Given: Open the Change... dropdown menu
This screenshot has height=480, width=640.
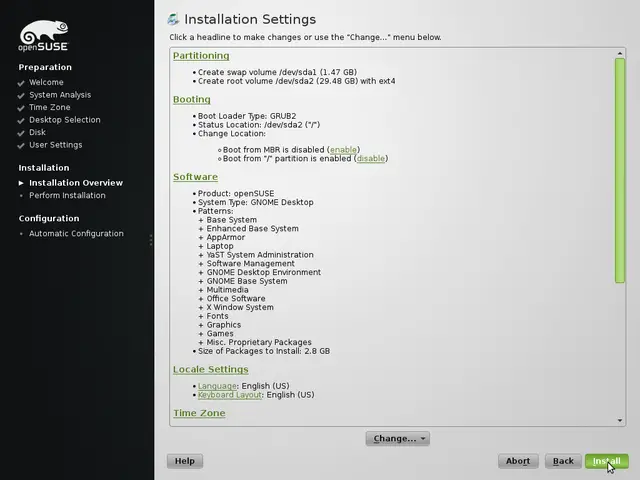Looking at the screenshot, I should tap(398, 438).
